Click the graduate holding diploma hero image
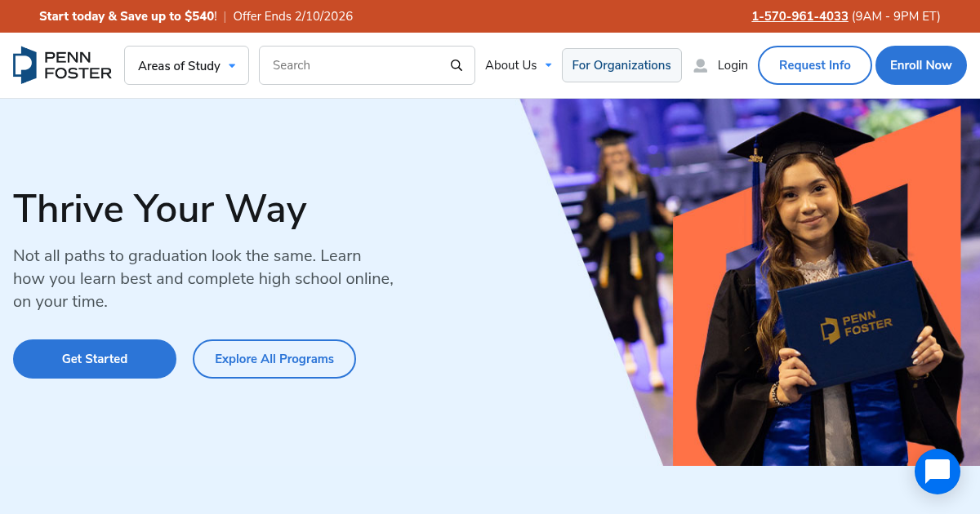 (750, 282)
